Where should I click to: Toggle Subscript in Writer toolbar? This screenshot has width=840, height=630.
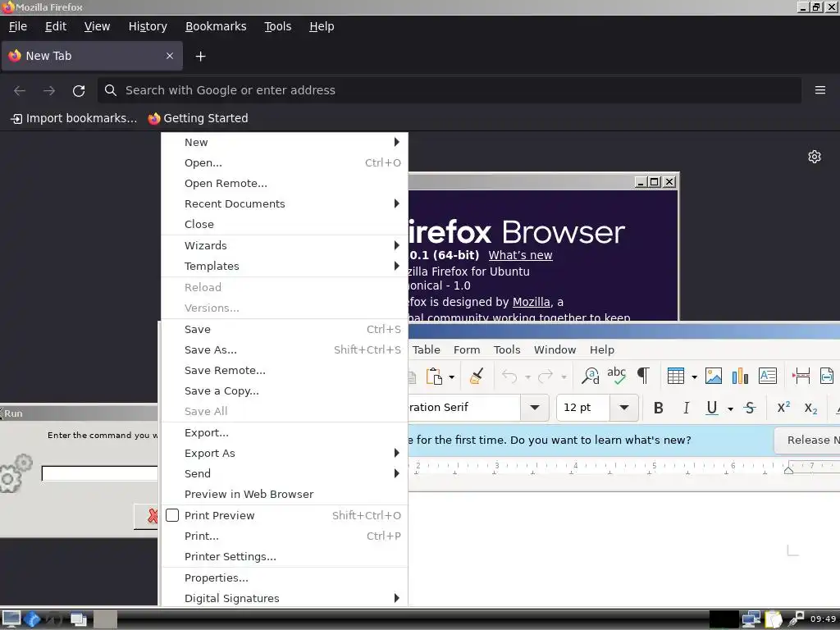[810, 409]
